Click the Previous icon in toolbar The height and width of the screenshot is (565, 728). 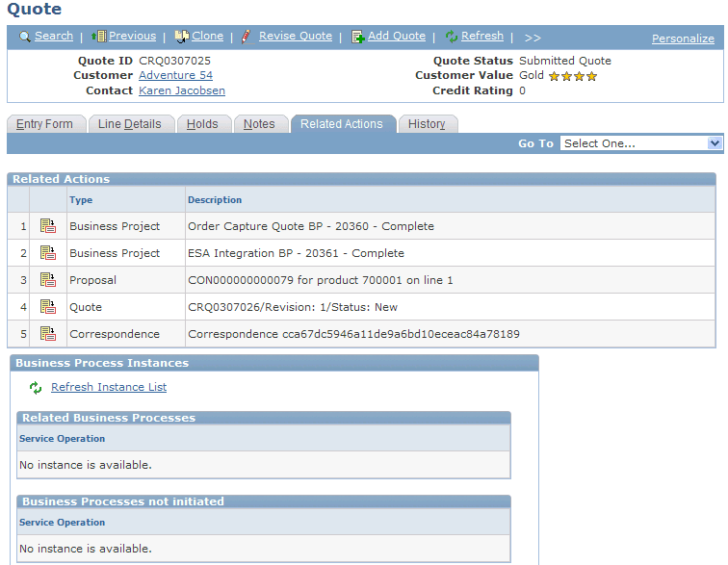point(99,37)
